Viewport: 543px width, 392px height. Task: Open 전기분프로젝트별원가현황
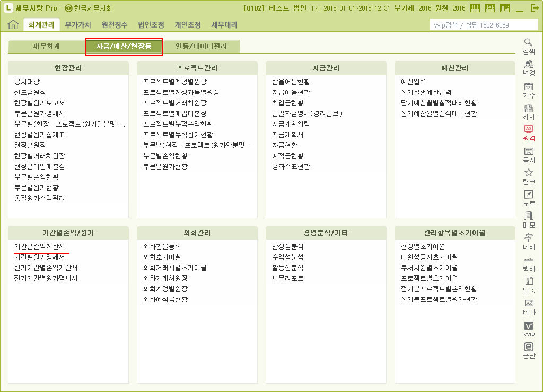[x=439, y=299]
